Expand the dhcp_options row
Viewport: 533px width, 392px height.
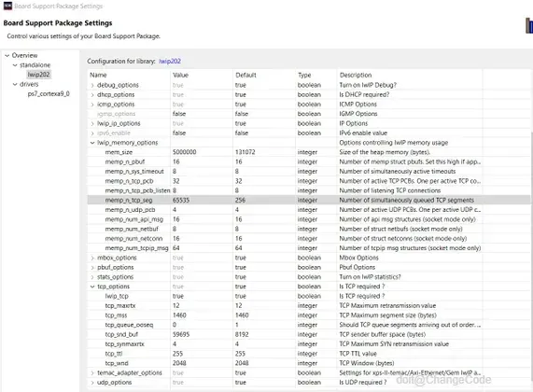[x=92, y=94]
